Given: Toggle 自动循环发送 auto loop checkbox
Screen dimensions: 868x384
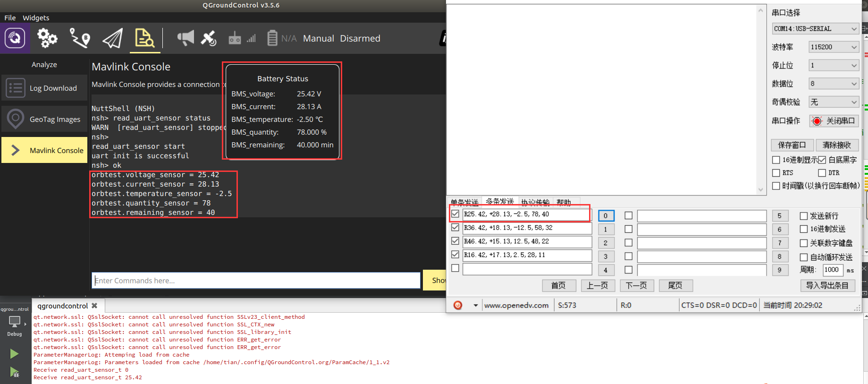Looking at the screenshot, I should tap(803, 257).
